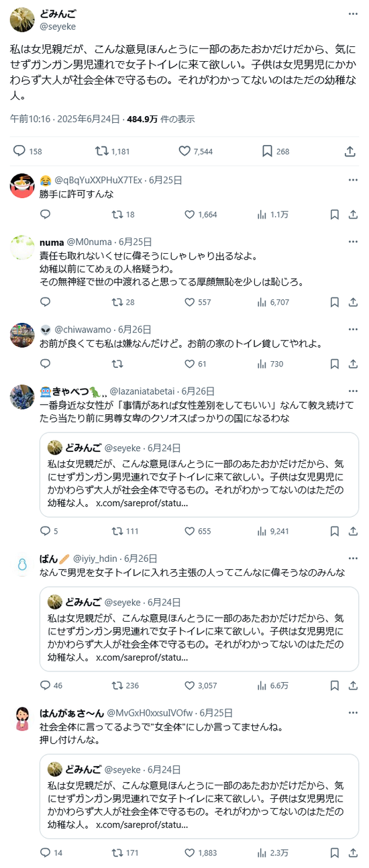Open the x.com/sareprof link in きゃべつ's quoted tweet
Image resolution: width=369 pixels, height=868 pixels.
click(142, 503)
